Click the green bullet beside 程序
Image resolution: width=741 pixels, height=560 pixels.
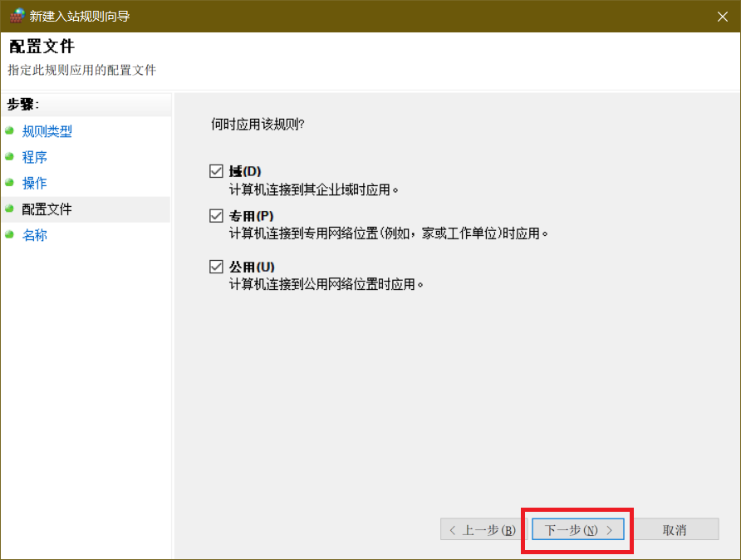pyautogui.click(x=9, y=157)
